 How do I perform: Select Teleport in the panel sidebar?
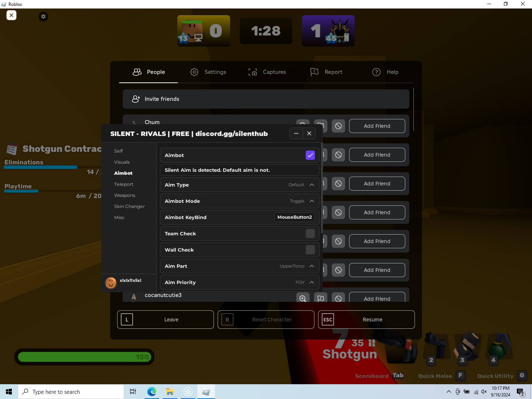click(124, 184)
